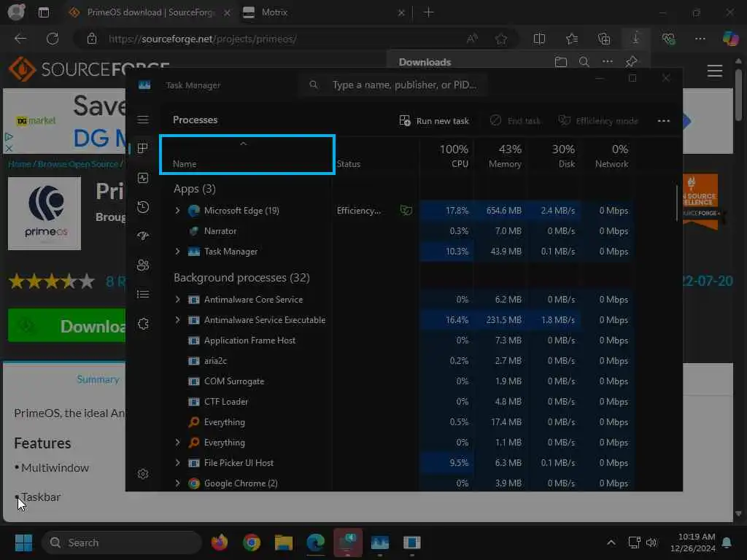Click Browse Open Source breadcrumb link
Screen dimensions: 747x560
pos(77,164)
